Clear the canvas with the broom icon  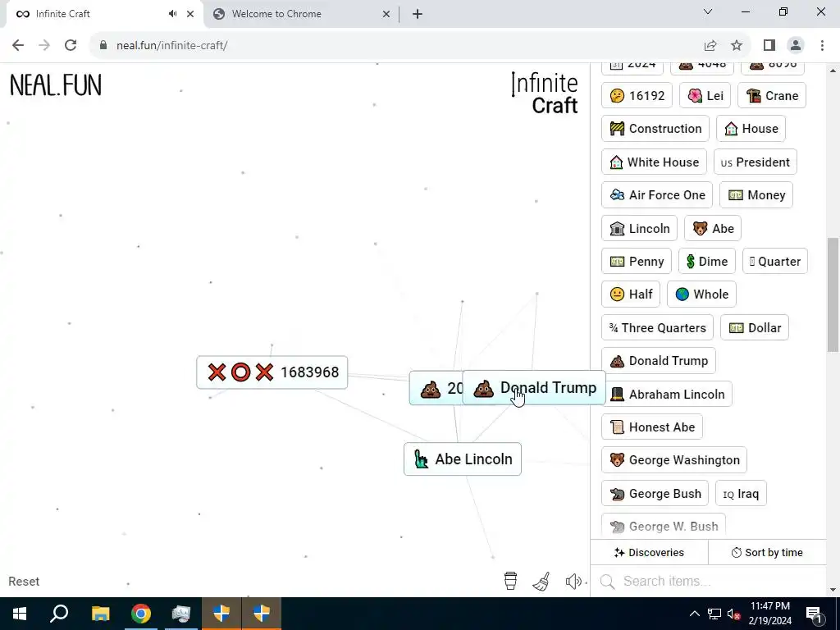tap(541, 582)
